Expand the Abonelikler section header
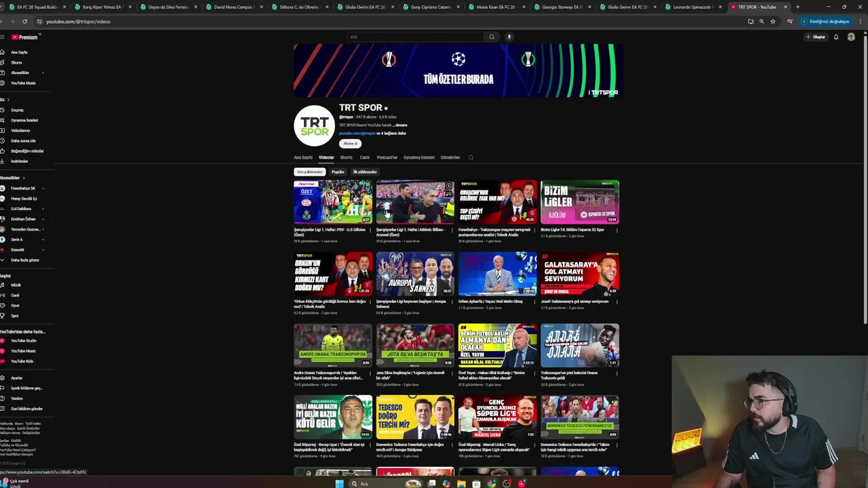Viewport: 868px width, 488px height. 12,178
